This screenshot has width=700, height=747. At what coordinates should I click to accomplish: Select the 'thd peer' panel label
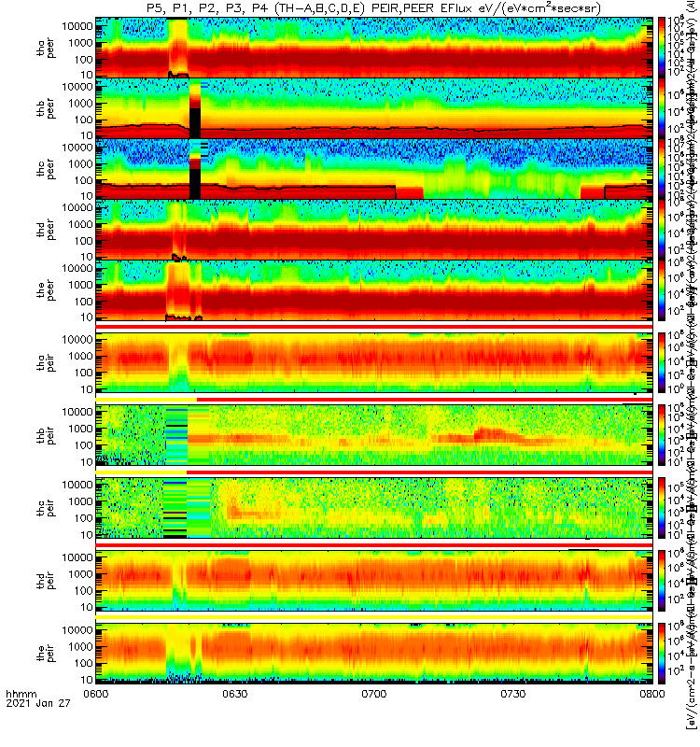click(x=45, y=230)
